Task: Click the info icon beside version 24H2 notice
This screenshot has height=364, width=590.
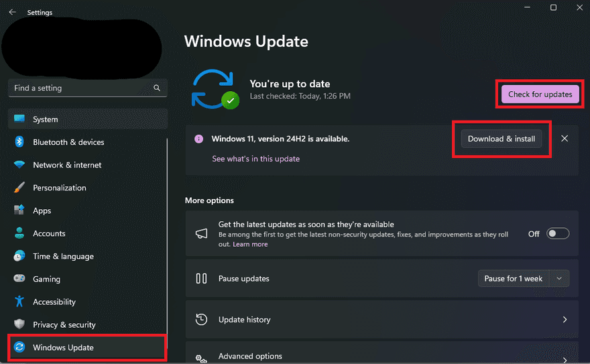Action: click(198, 139)
